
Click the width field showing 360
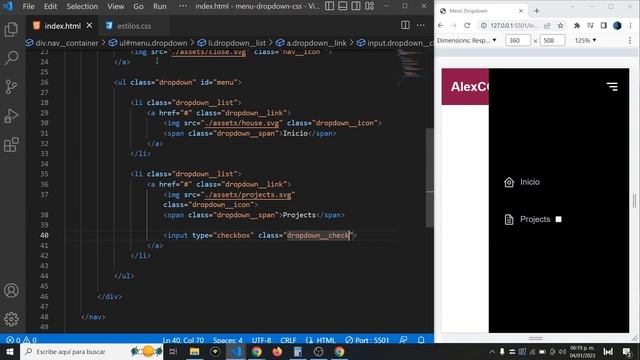[518, 40]
